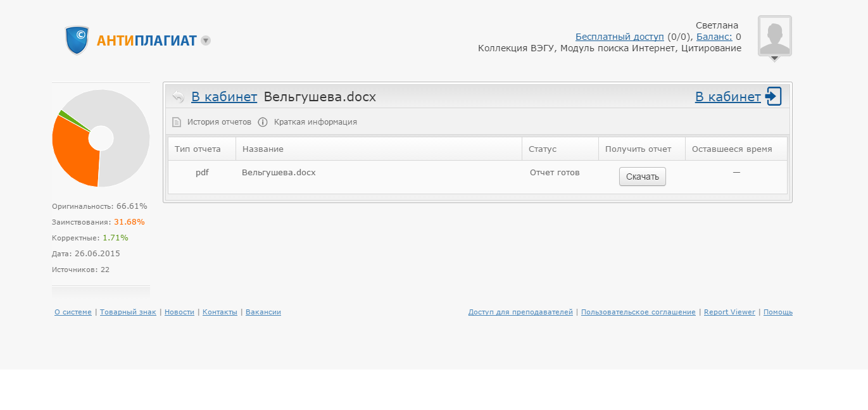
Task: Click the Краткая информация info icon
Action: (x=263, y=122)
